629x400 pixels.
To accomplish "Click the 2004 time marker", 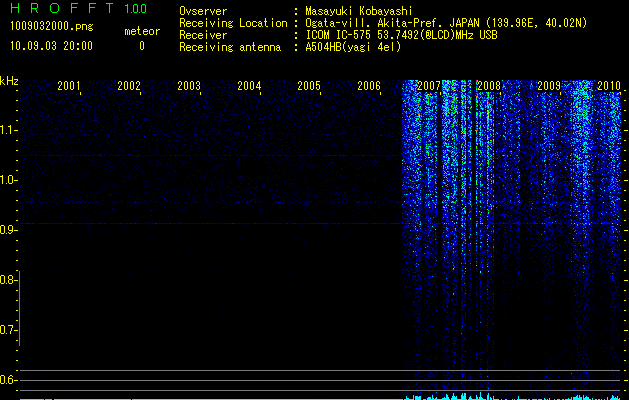I will 249,86.
